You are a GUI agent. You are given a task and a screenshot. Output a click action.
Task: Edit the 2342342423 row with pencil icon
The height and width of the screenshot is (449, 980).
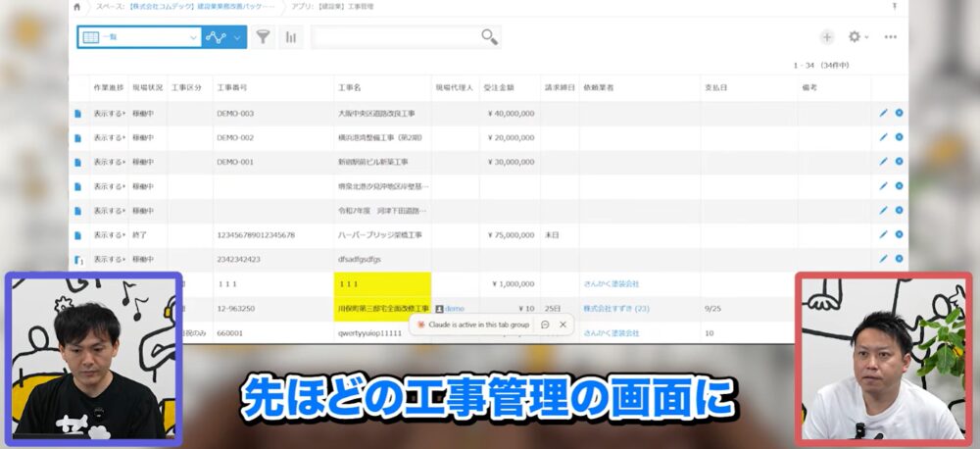883,258
